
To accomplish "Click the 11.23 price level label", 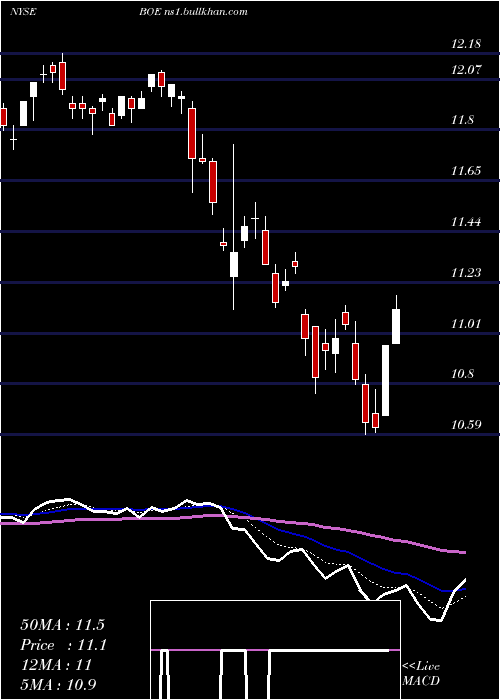I will (x=466, y=272).
